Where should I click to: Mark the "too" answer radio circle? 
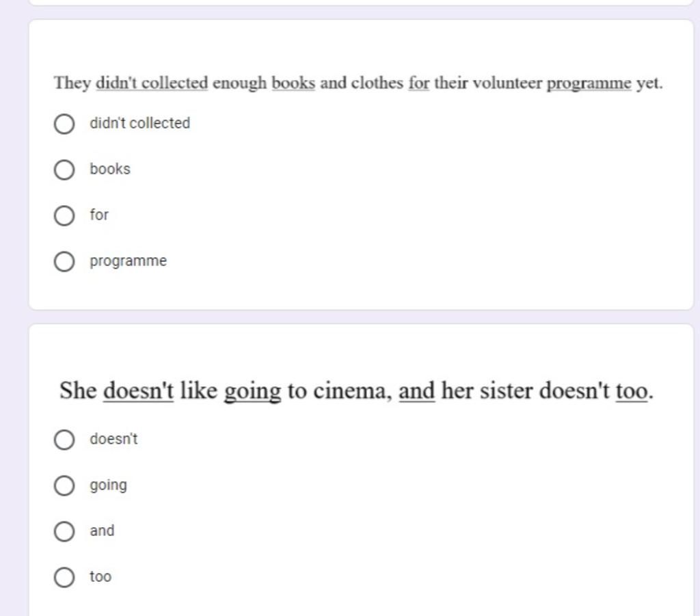pyautogui.click(x=64, y=577)
